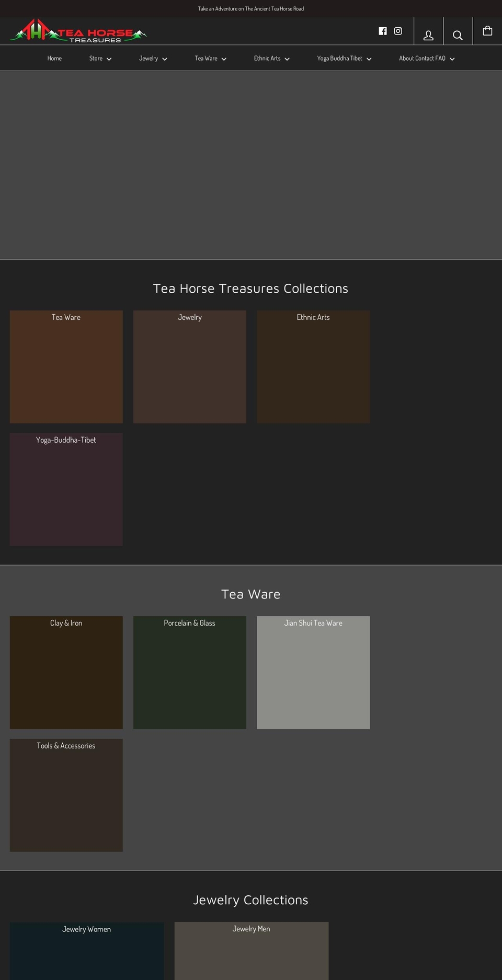Click the Tea Ware section heading
The height and width of the screenshot is (980, 502).
251,594
